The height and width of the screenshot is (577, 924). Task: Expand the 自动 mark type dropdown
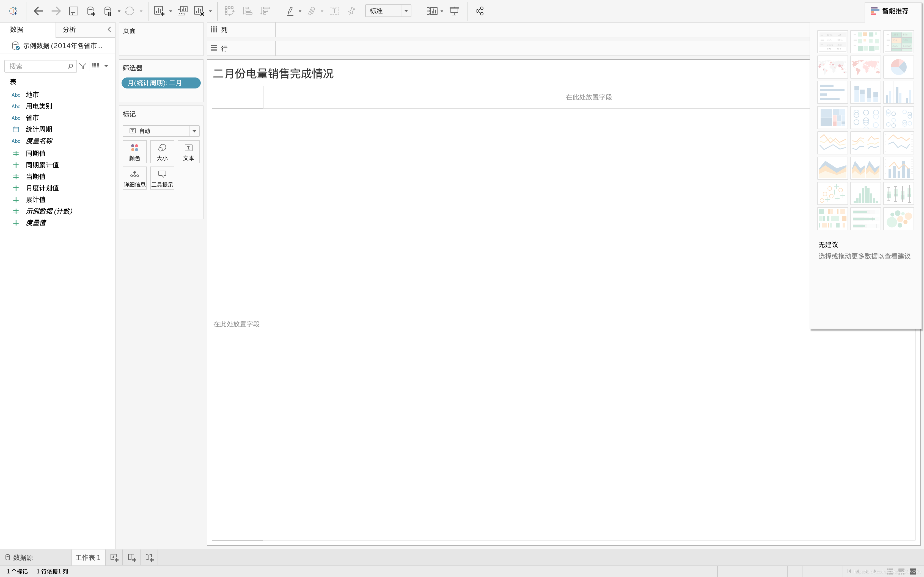(194, 131)
